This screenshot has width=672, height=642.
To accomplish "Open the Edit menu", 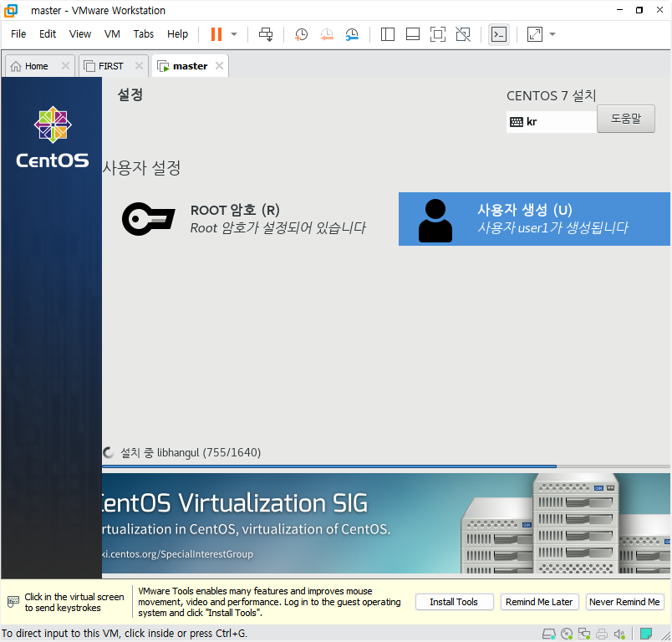I will tap(48, 34).
